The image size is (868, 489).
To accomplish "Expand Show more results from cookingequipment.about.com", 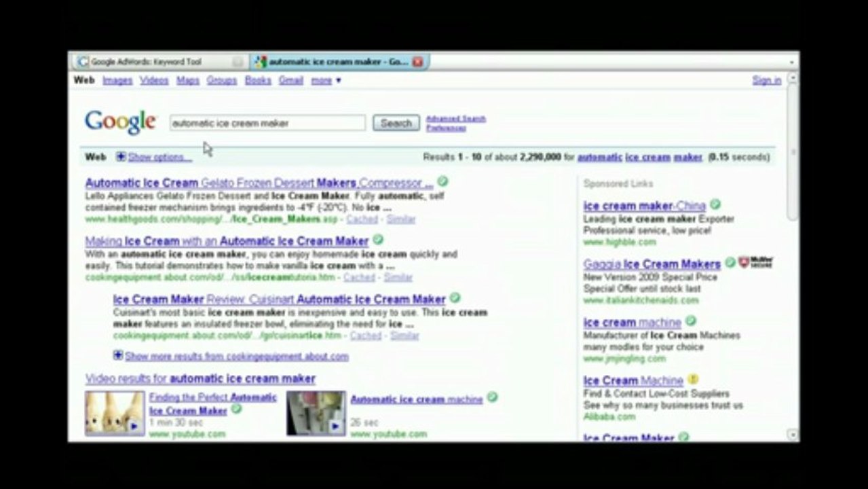I will click(231, 356).
